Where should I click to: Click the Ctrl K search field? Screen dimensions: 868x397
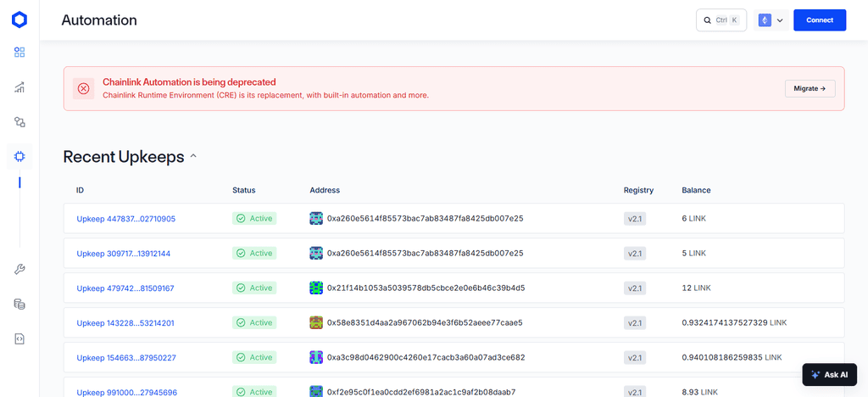point(721,20)
